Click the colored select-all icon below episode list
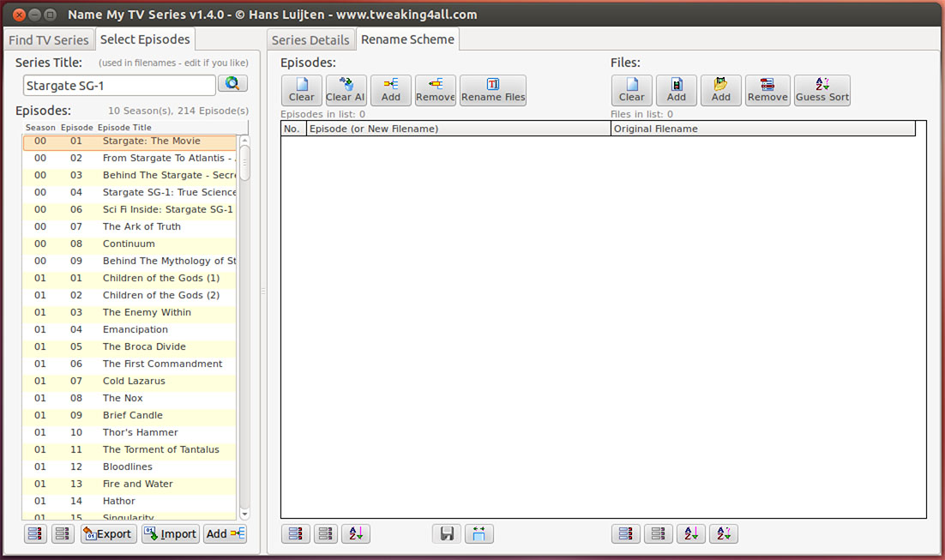Viewport: 945px width, 560px height. (35, 533)
